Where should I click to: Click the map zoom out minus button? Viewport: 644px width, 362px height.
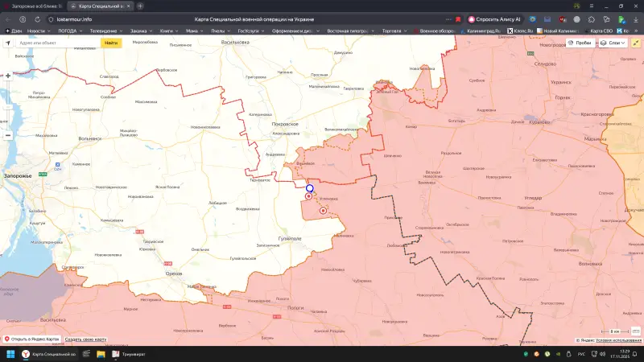click(8, 134)
